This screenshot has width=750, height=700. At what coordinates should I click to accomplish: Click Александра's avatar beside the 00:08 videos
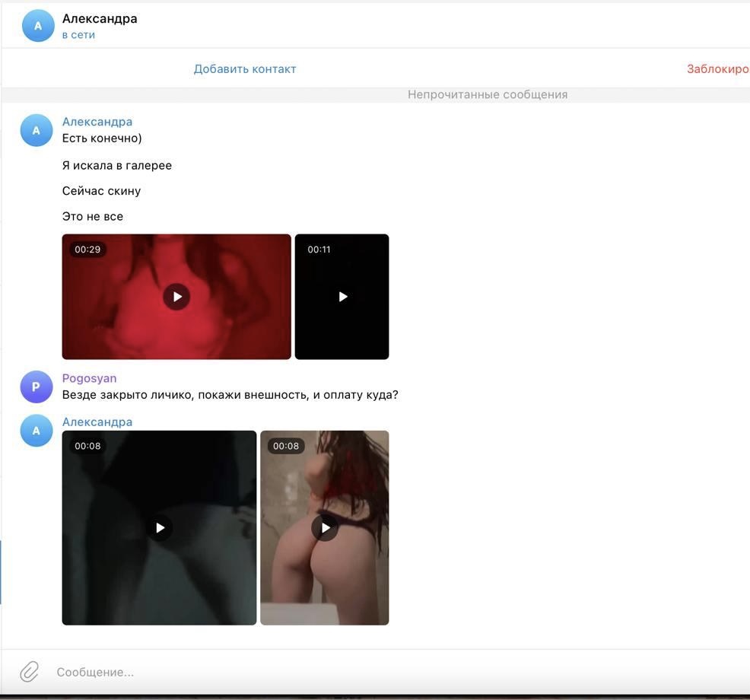click(x=37, y=431)
